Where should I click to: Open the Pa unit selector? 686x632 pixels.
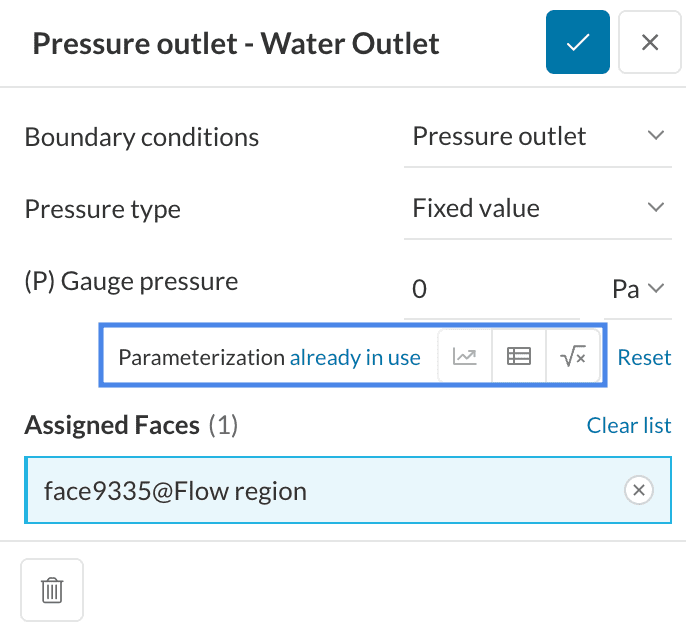pyautogui.click(x=638, y=289)
